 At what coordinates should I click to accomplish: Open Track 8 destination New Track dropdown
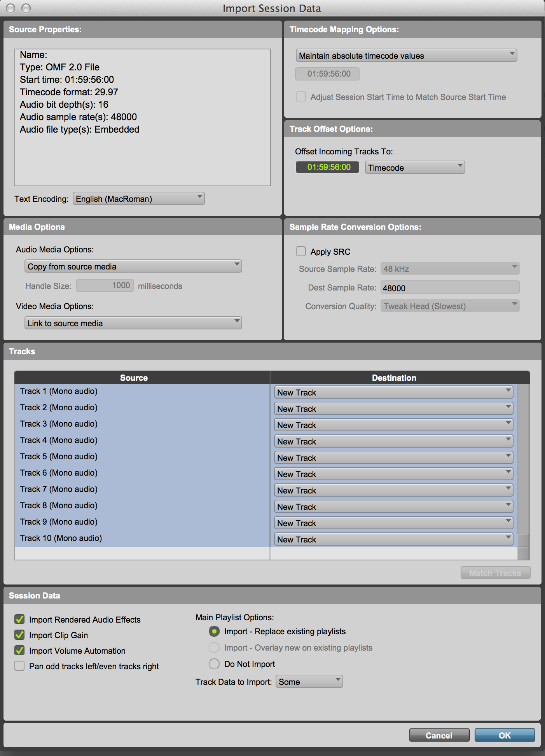click(393, 507)
